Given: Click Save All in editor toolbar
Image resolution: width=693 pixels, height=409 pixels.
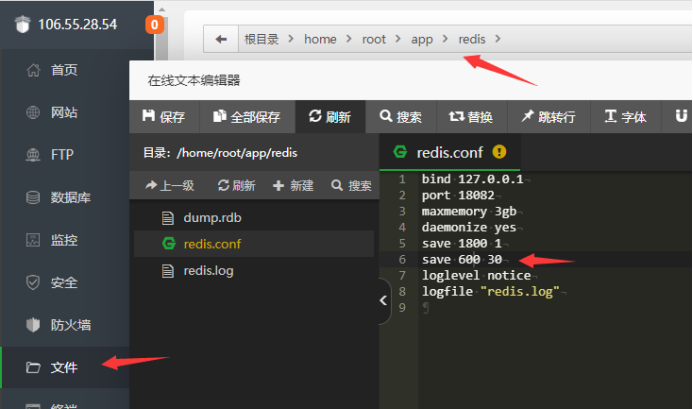Looking at the screenshot, I should click(247, 117).
